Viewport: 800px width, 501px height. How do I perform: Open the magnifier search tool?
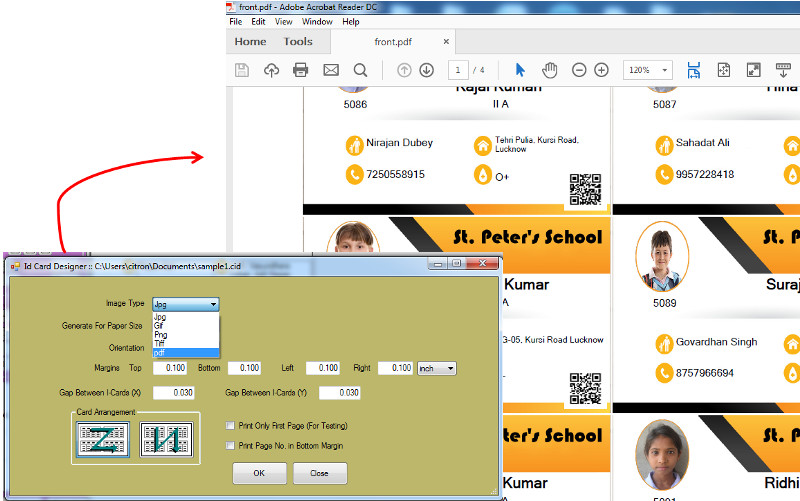(360, 70)
